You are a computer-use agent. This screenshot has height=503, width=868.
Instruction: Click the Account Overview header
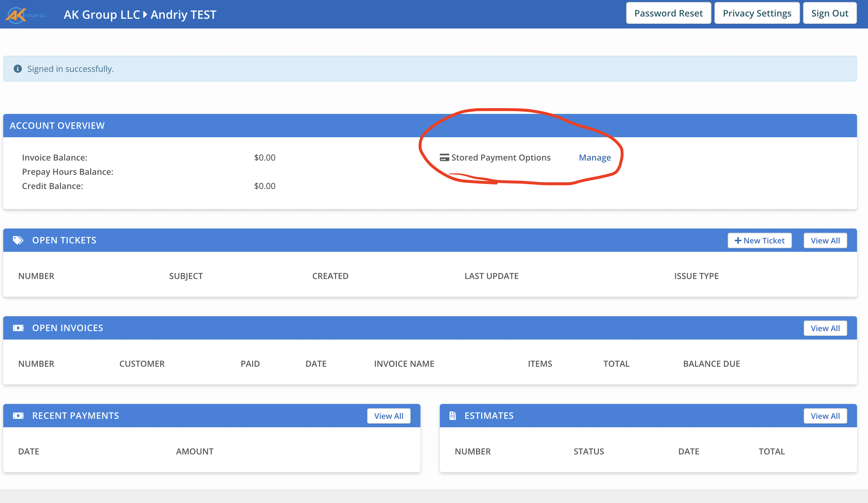point(57,126)
